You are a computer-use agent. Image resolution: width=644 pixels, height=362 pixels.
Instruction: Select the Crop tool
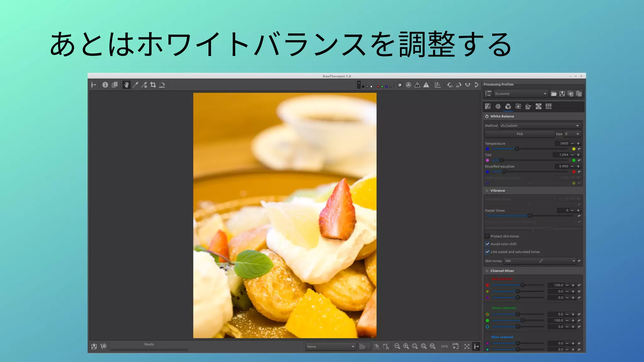(x=153, y=85)
